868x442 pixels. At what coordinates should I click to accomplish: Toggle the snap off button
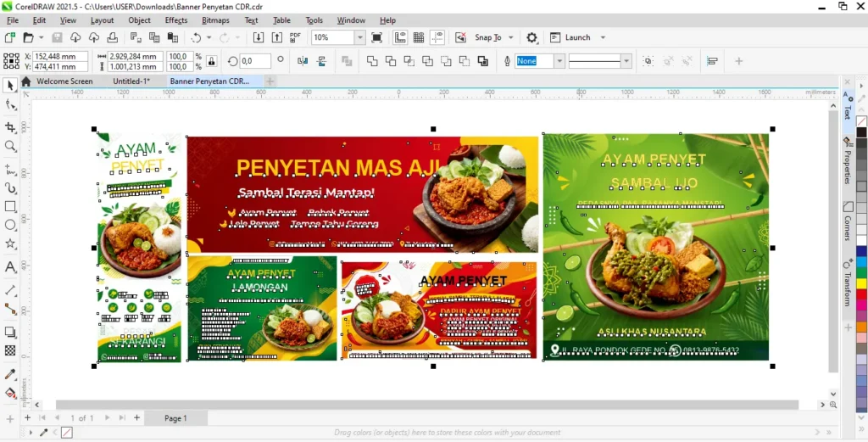pyautogui.click(x=460, y=37)
